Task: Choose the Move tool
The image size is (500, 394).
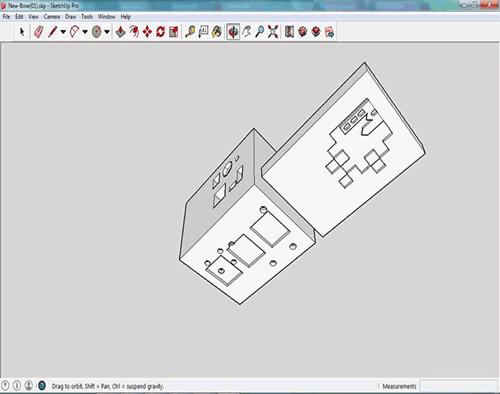Action: 147,32
